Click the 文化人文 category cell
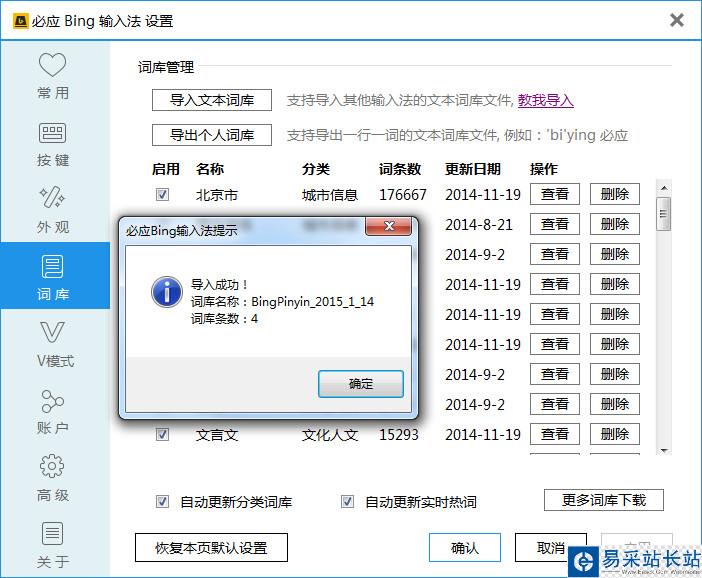 pyautogui.click(x=330, y=435)
